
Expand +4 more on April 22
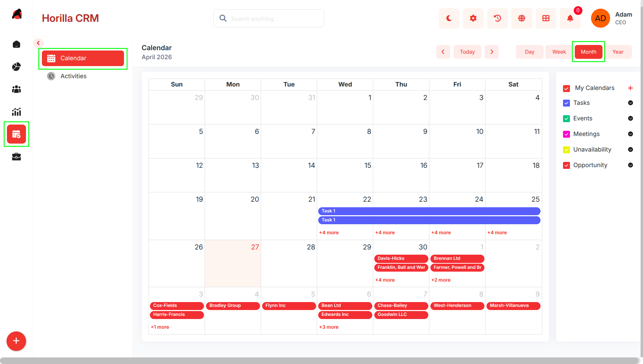coord(329,233)
